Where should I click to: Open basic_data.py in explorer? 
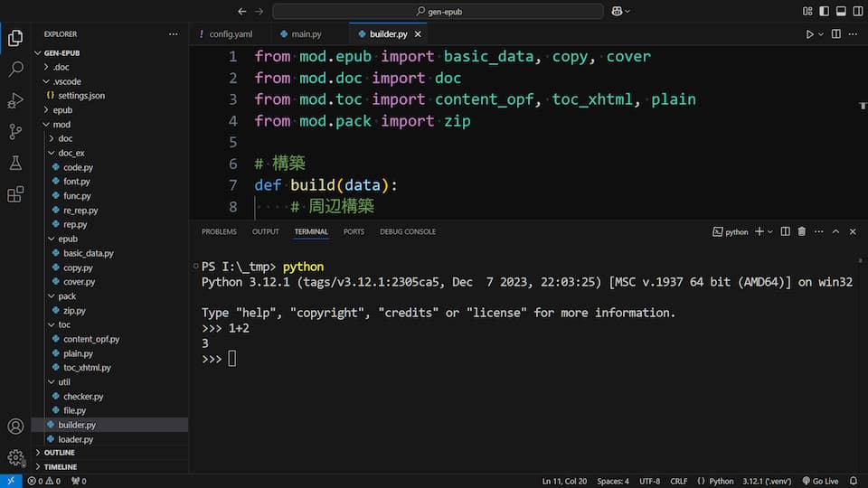(x=88, y=253)
